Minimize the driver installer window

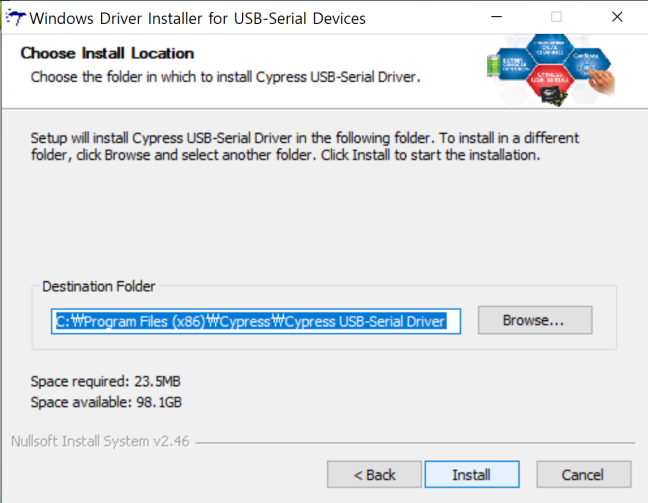coord(496,17)
